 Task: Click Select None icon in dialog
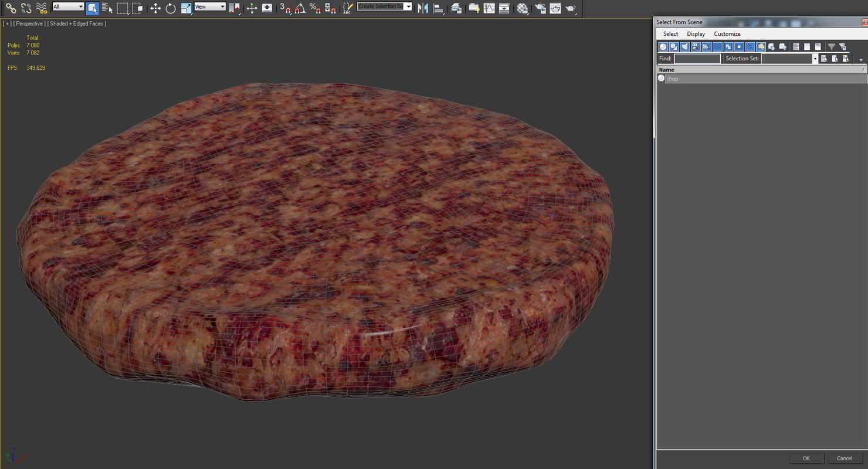click(x=807, y=47)
